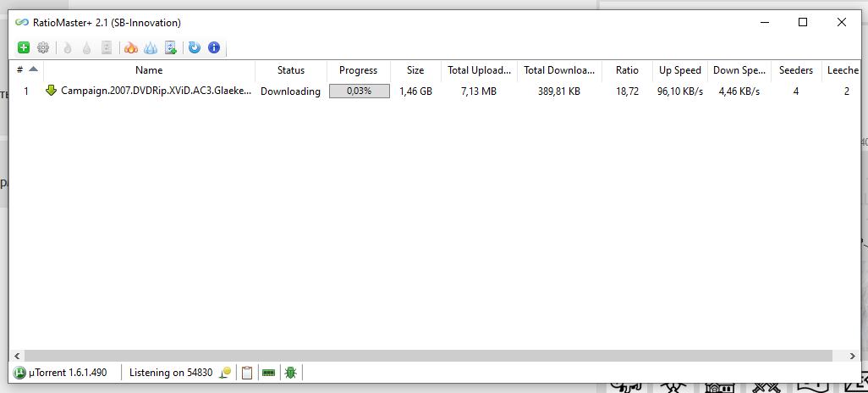Click the µTorrent logo icon in status bar

(x=19, y=373)
